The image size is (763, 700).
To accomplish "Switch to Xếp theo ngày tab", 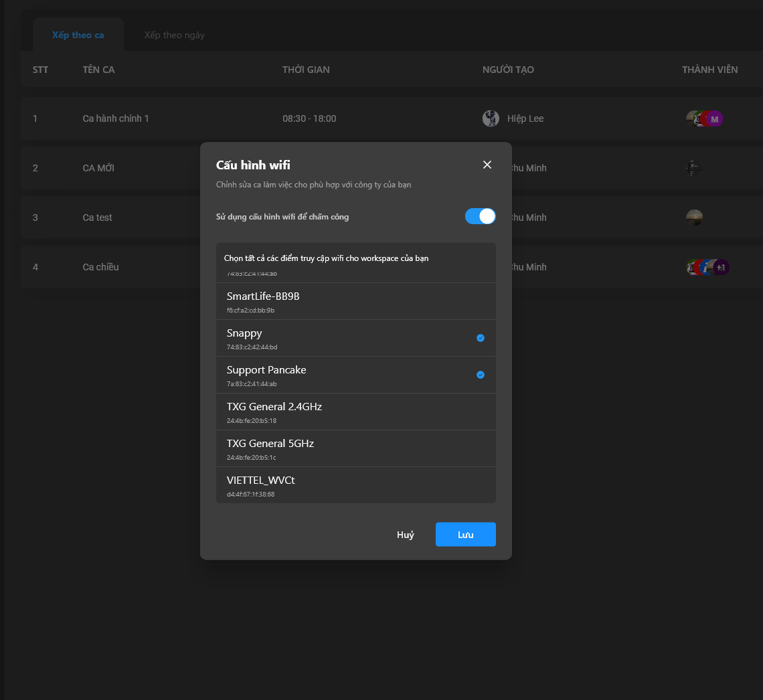I will (174, 35).
